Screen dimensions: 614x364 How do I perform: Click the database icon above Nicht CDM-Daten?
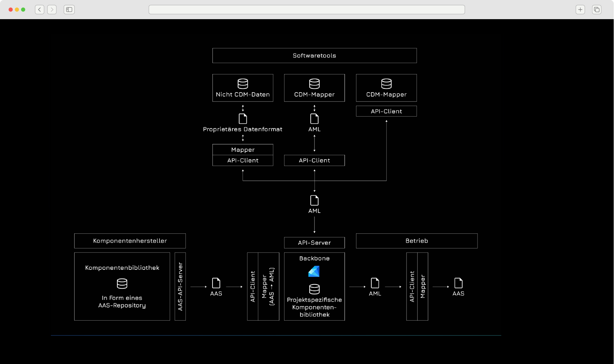click(x=243, y=84)
